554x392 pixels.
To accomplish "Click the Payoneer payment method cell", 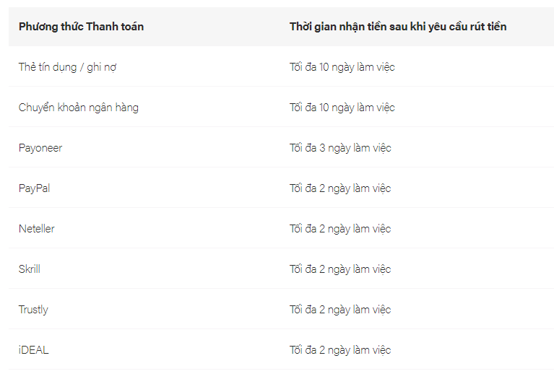I will (x=40, y=148).
